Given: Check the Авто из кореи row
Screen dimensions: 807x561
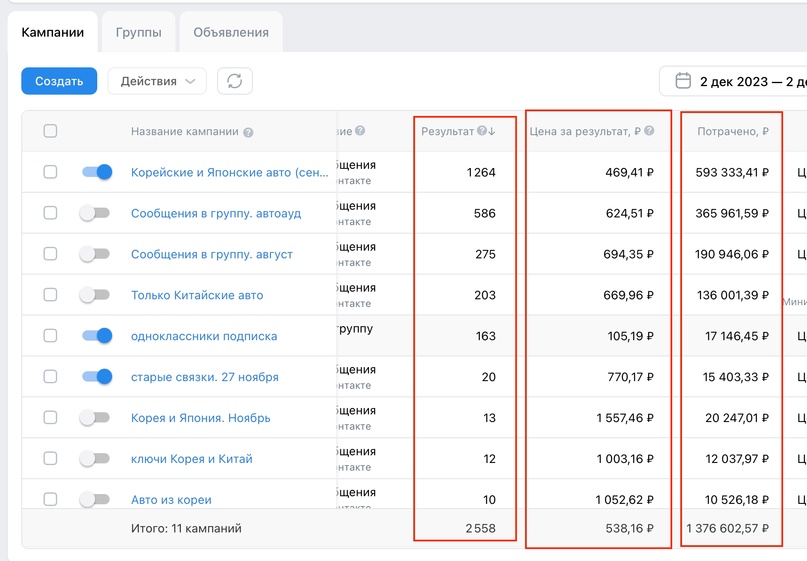Looking at the screenshot, I should [x=50, y=499].
